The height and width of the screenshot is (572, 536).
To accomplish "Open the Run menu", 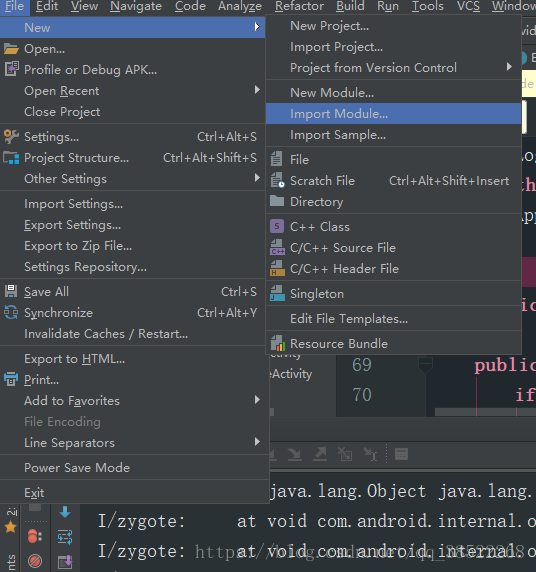I will pyautogui.click(x=388, y=6).
